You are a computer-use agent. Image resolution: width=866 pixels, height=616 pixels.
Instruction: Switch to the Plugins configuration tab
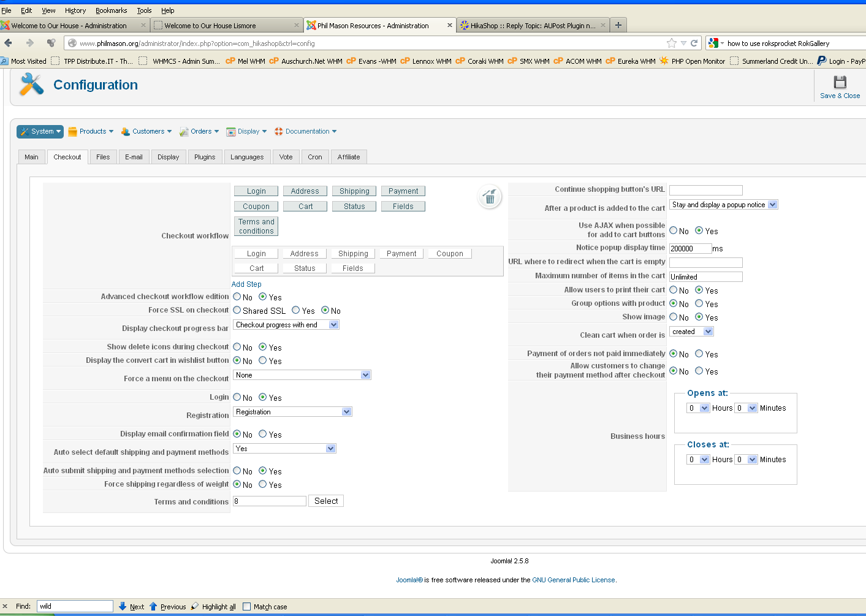click(x=205, y=158)
